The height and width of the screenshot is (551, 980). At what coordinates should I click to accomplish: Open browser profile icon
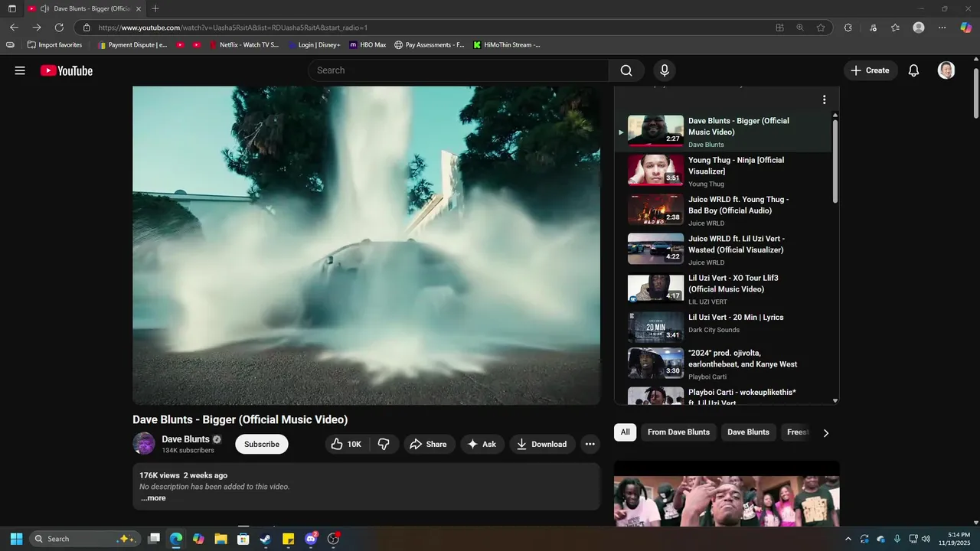(x=919, y=28)
